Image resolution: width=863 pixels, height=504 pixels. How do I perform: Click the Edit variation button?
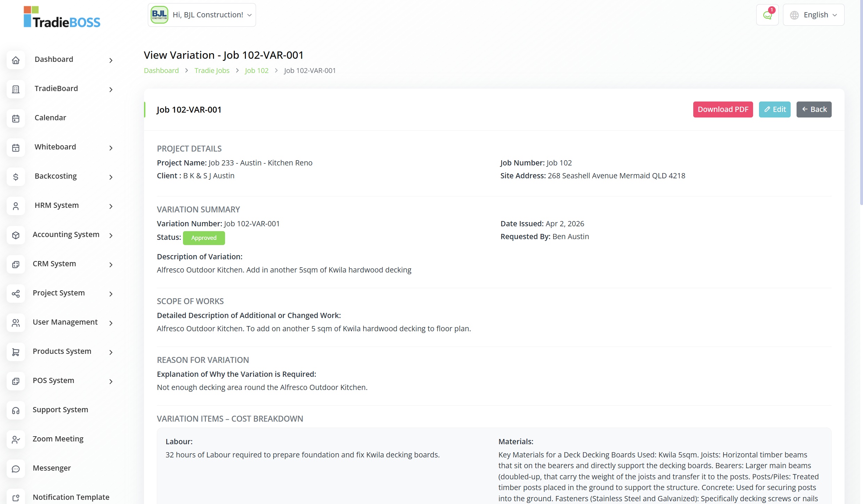click(x=775, y=109)
